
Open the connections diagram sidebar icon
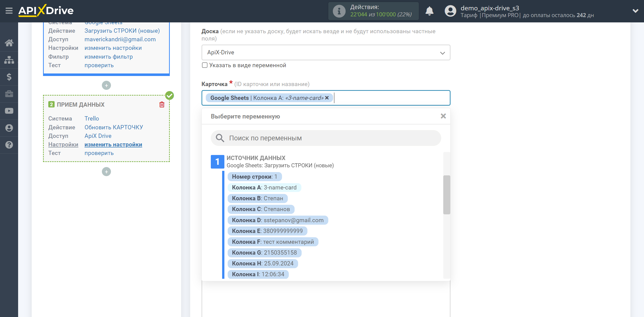click(x=9, y=60)
